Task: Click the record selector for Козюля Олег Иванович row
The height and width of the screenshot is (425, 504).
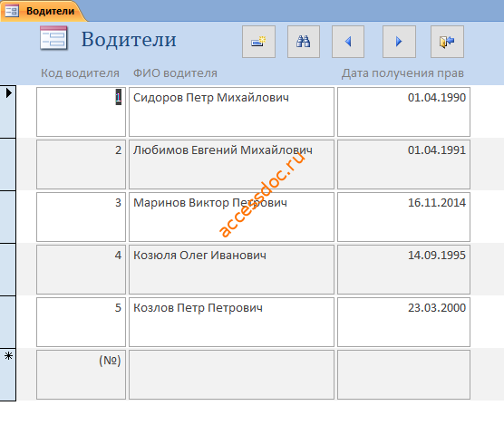Action: coord(8,269)
